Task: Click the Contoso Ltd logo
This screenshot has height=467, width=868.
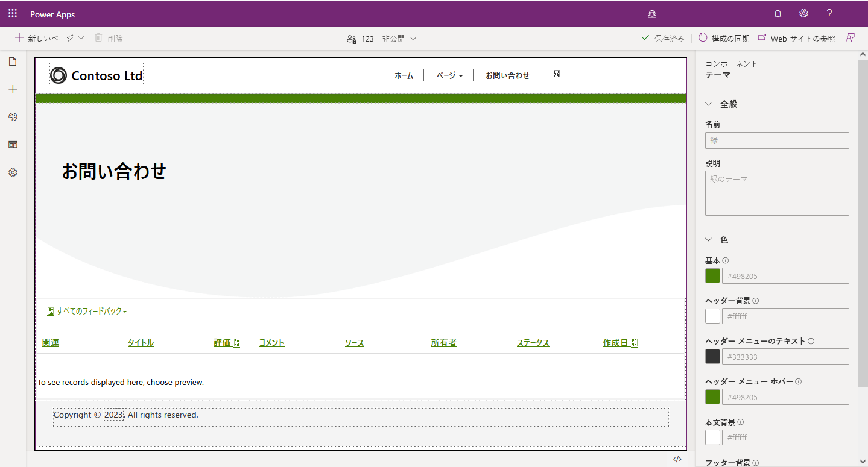Action: pos(97,75)
